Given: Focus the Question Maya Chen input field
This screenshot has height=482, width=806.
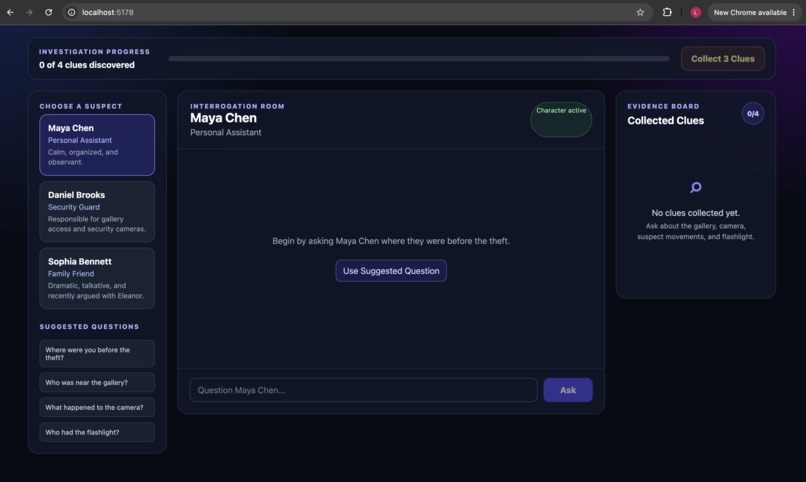Looking at the screenshot, I should coord(363,390).
